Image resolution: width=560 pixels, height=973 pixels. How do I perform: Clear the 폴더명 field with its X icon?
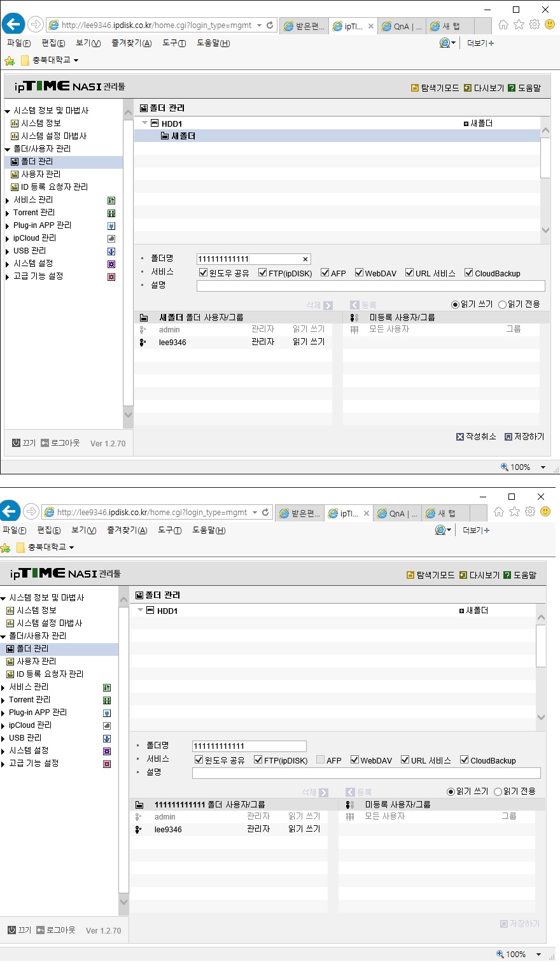(x=305, y=259)
